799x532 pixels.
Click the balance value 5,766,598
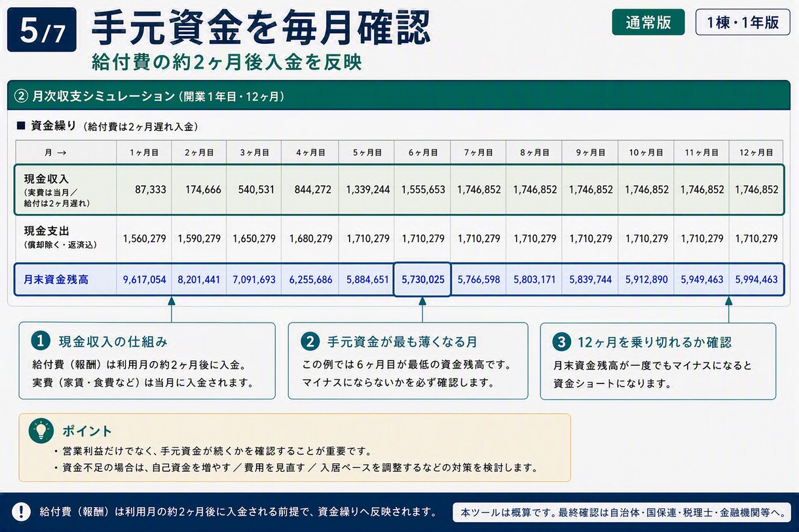tap(479, 279)
